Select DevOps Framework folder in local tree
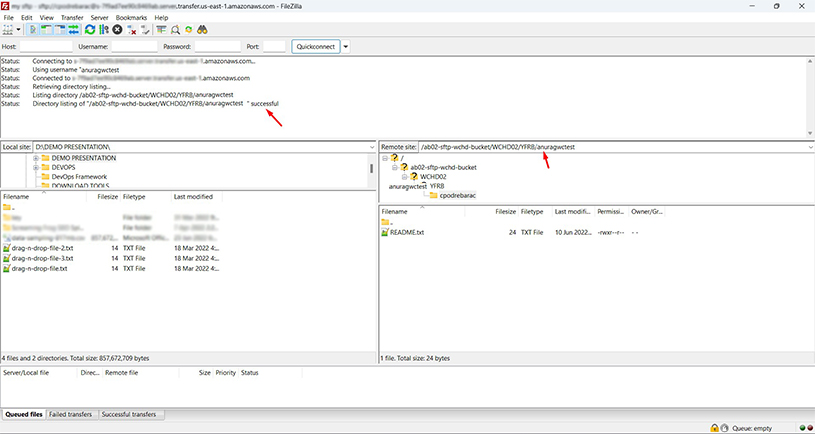815x434 pixels. [x=79, y=177]
